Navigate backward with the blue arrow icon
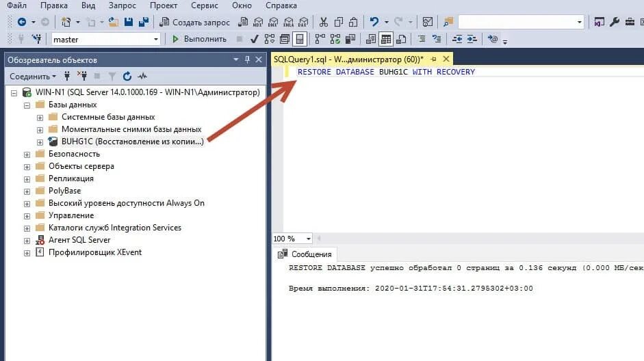The width and height of the screenshot is (644, 361). 22,22
